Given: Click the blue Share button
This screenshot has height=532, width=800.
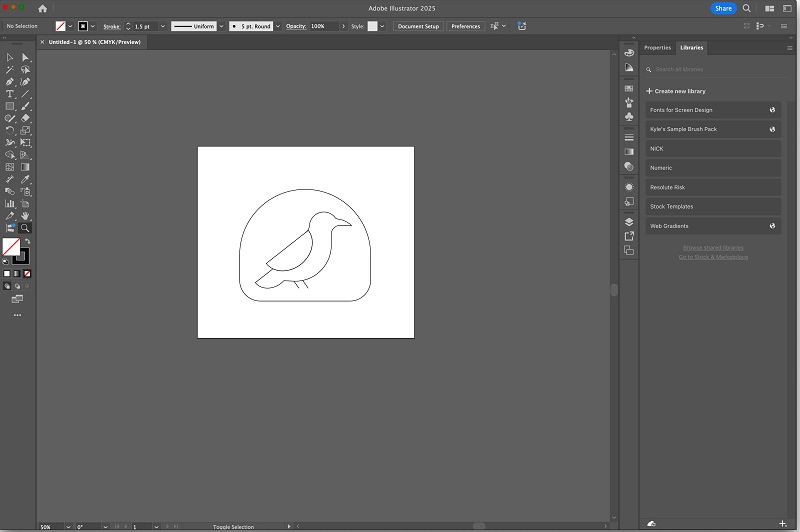Looking at the screenshot, I should 723,8.
